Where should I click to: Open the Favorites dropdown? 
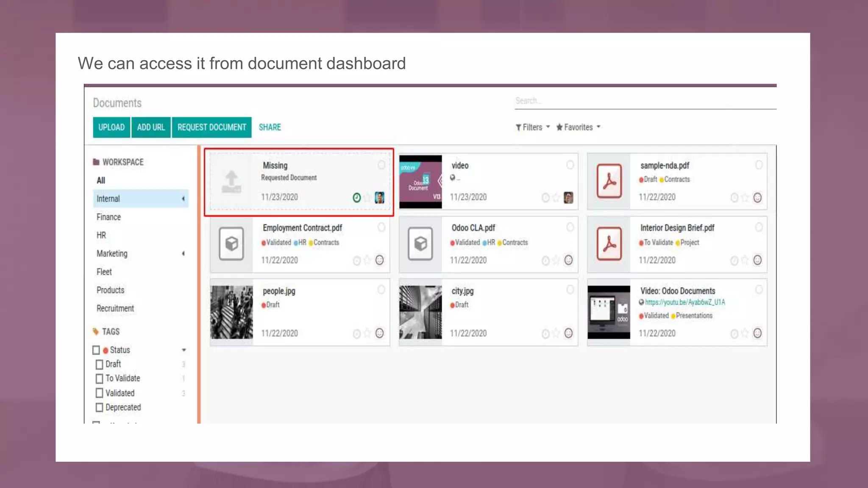(x=578, y=127)
